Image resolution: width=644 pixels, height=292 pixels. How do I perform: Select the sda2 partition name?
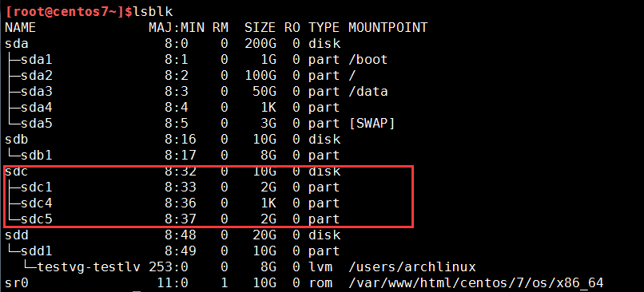(x=36, y=76)
